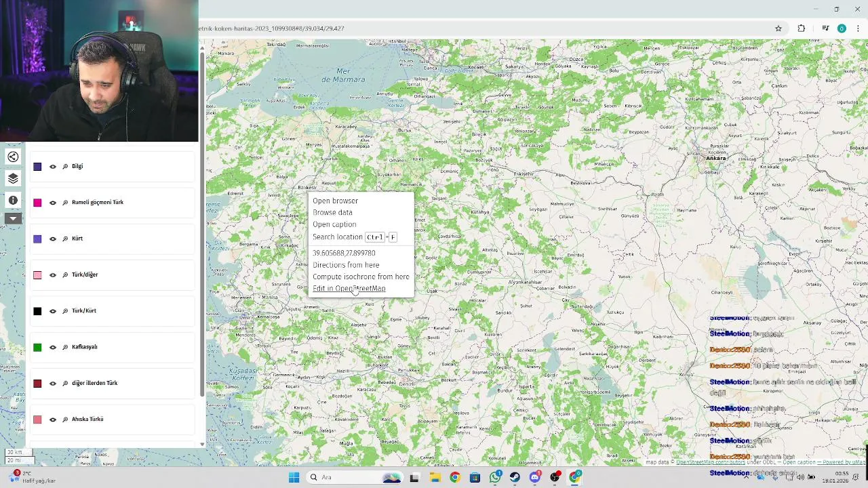868x488 pixels.
Task: Select Directions from here menu entry
Action: tap(346, 265)
